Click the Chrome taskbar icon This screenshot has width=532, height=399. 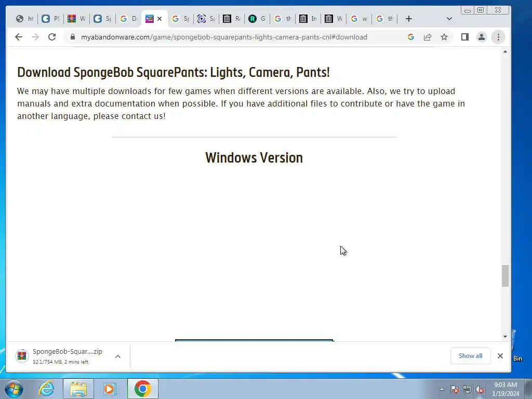pyautogui.click(x=142, y=389)
